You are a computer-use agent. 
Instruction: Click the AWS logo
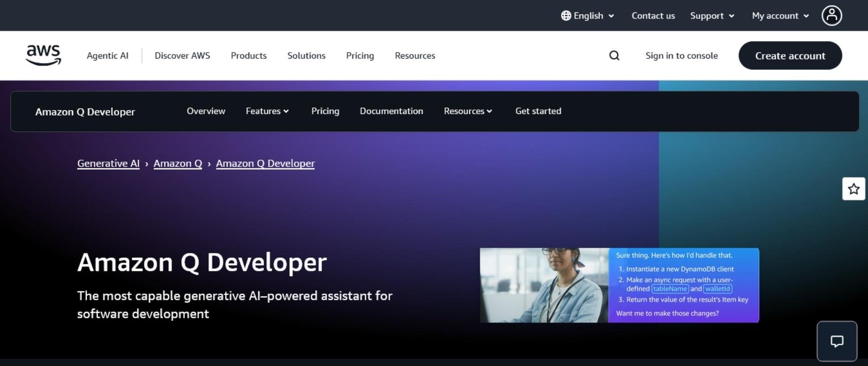(43, 55)
